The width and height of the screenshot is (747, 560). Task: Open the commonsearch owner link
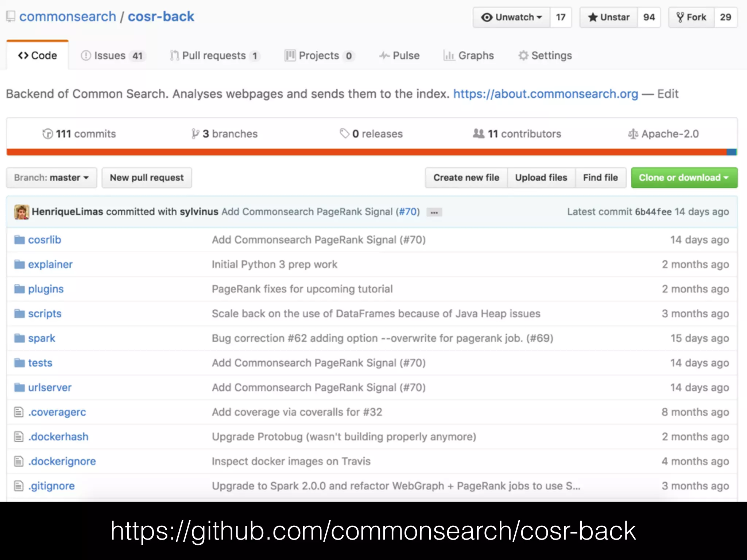click(x=67, y=17)
